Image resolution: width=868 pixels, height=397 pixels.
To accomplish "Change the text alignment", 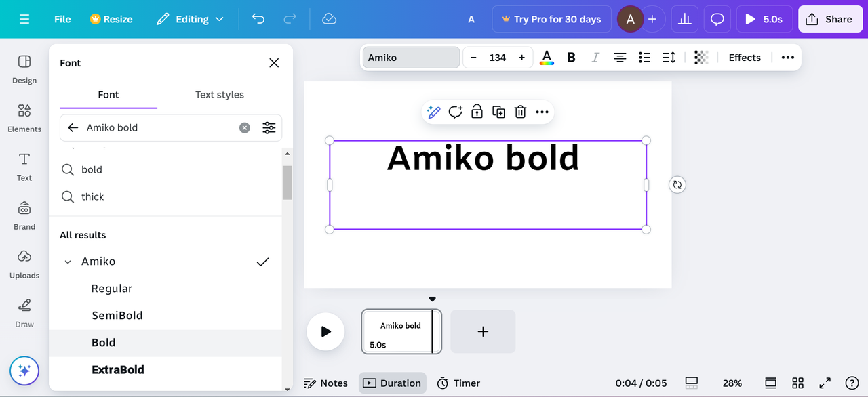I will (x=620, y=58).
